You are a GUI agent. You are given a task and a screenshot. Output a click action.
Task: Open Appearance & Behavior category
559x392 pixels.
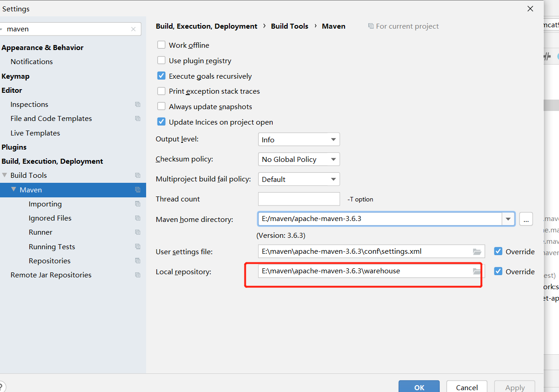(42, 48)
